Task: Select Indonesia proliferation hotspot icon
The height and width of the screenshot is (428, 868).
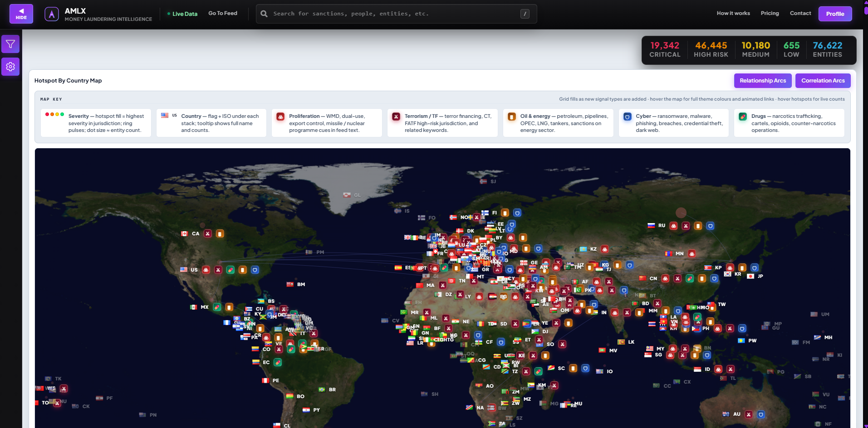Action: (x=718, y=369)
